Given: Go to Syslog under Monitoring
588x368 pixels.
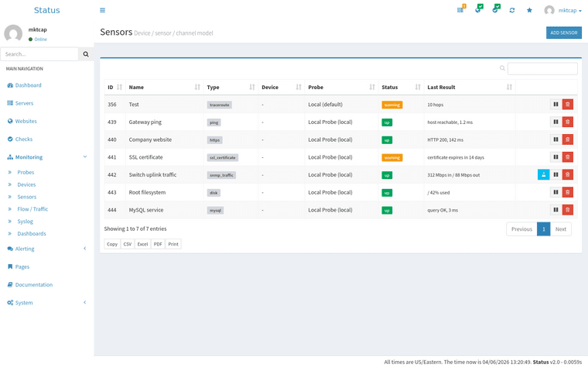Looking at the screenshot, I should pyautogui.click(x=25, y=222).
